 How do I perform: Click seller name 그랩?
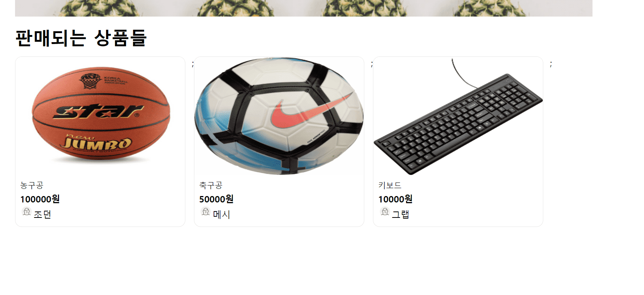click(400, 214)
